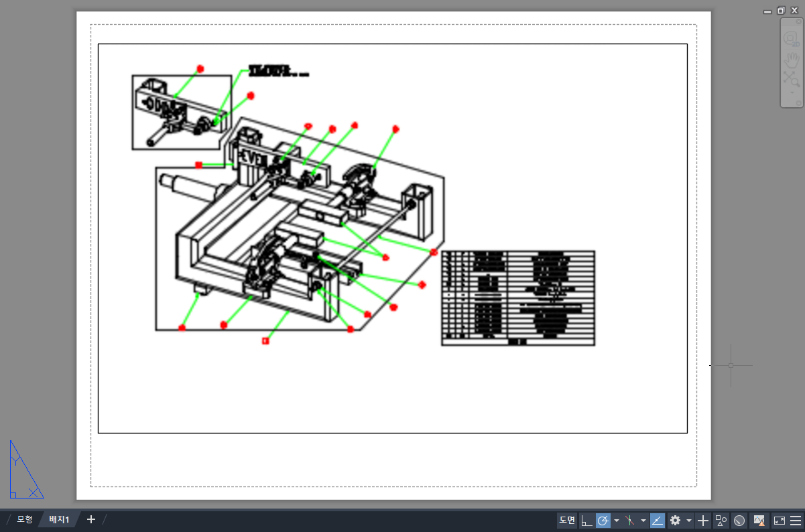Toggle the red-green crossed-lines icon
Viewport: 805px width, 532px height.
click(630, 520)
